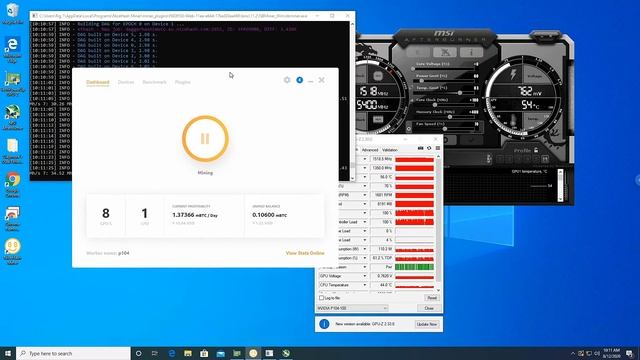This screenshot has width=640, height=360.
Task: Expand the dropdown beside the 56.0 °C reading
Action: tap(364, 177)
